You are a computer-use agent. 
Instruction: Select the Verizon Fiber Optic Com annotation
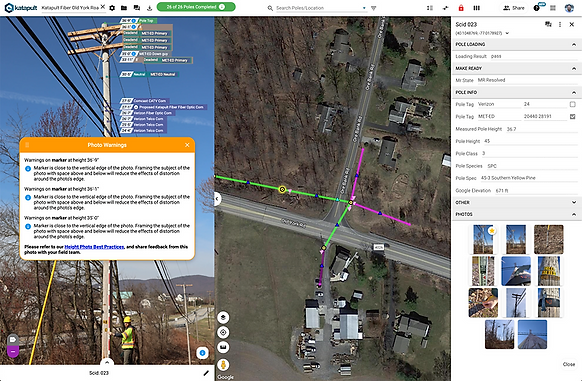(x=147, y=113)
